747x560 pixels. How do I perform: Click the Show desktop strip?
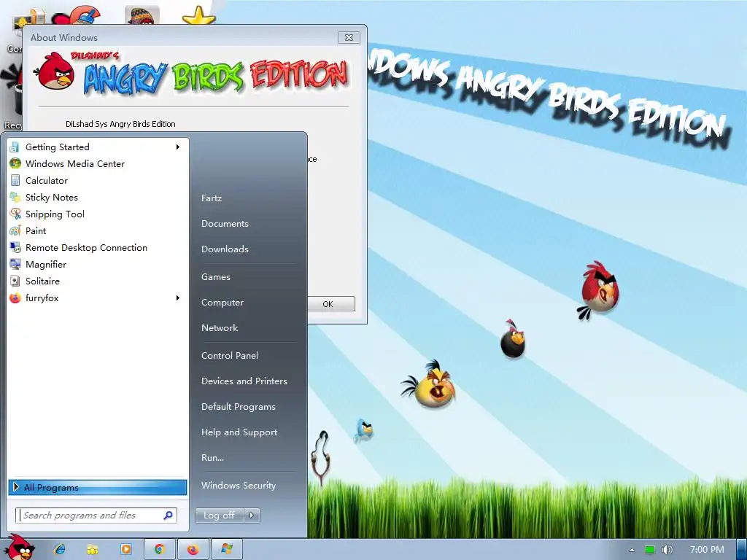point(742,550)
